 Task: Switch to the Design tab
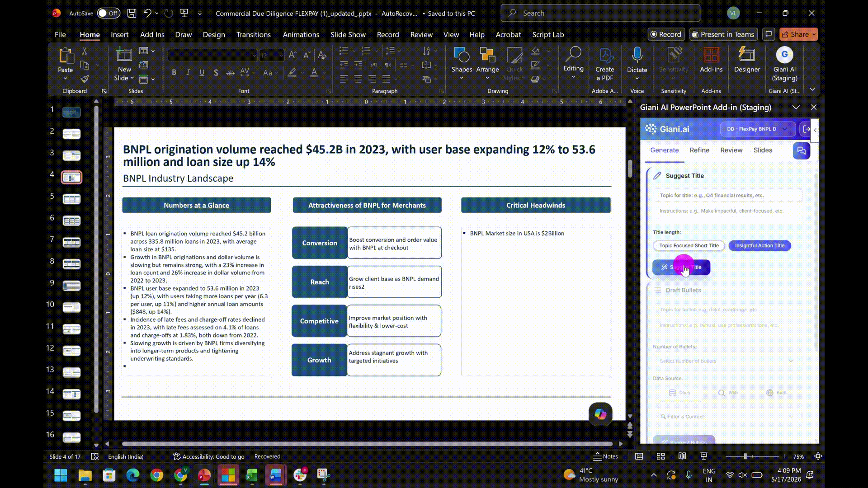(x=214, y=34)
